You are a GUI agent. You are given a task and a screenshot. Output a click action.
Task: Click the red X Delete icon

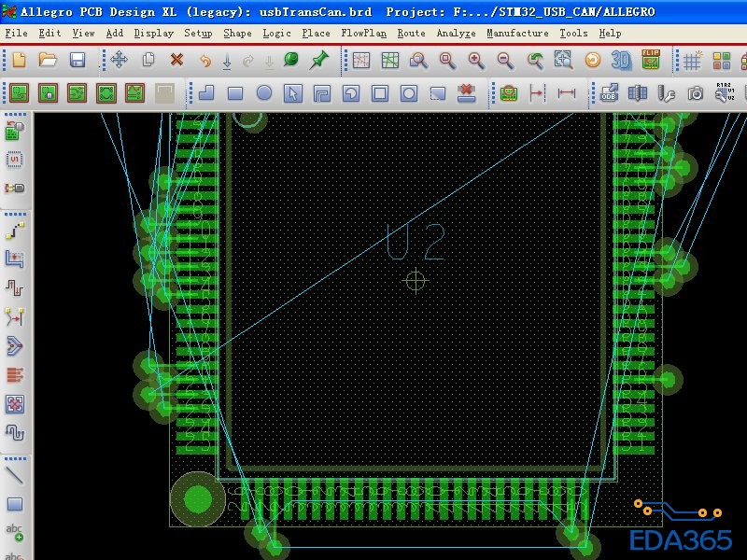pyautogui.click(x=176, y=60)
